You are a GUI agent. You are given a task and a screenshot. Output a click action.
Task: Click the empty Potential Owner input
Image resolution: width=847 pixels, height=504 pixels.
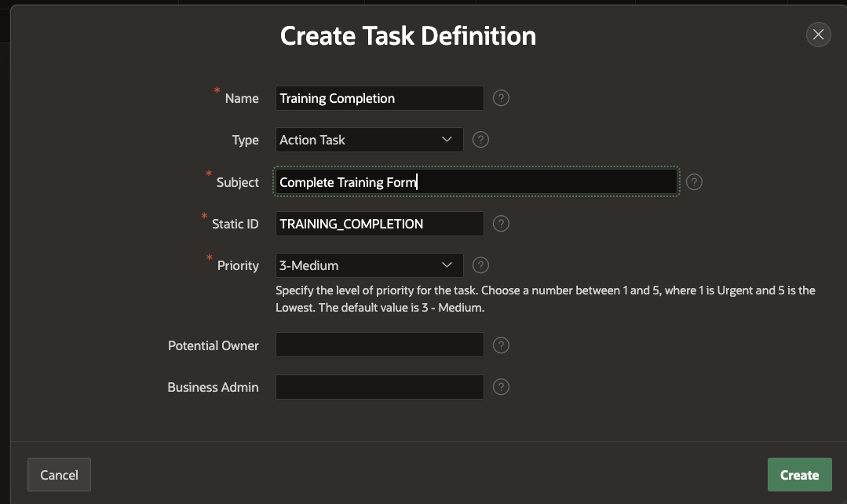point(379,345)
